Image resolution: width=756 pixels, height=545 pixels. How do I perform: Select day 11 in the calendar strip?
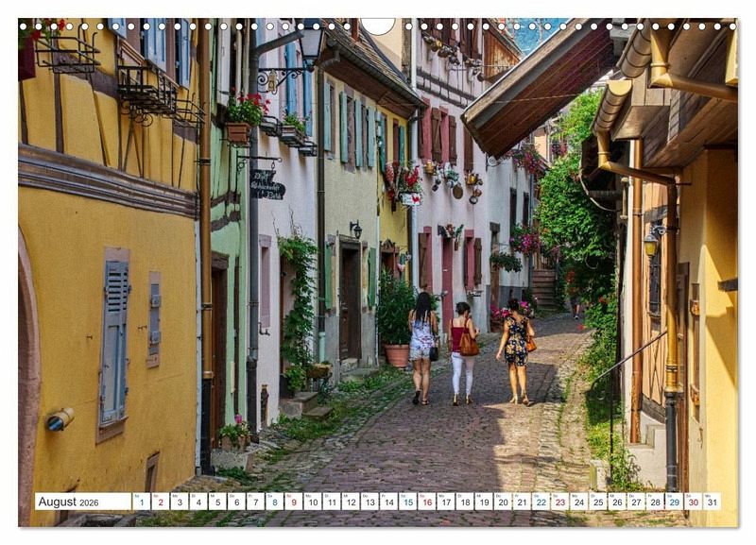[332, 502]
